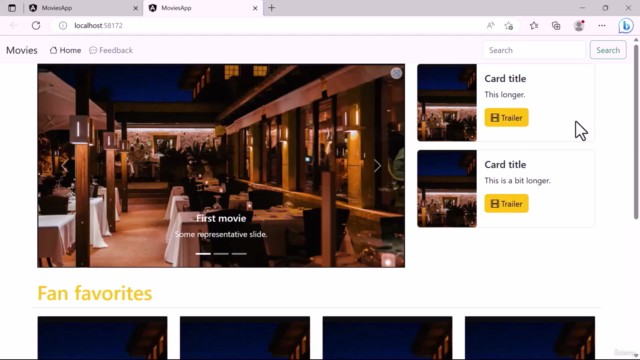The width and height of the screenshot is (640, 360).
Task: Click the green Search button
Action: point(608,50)
